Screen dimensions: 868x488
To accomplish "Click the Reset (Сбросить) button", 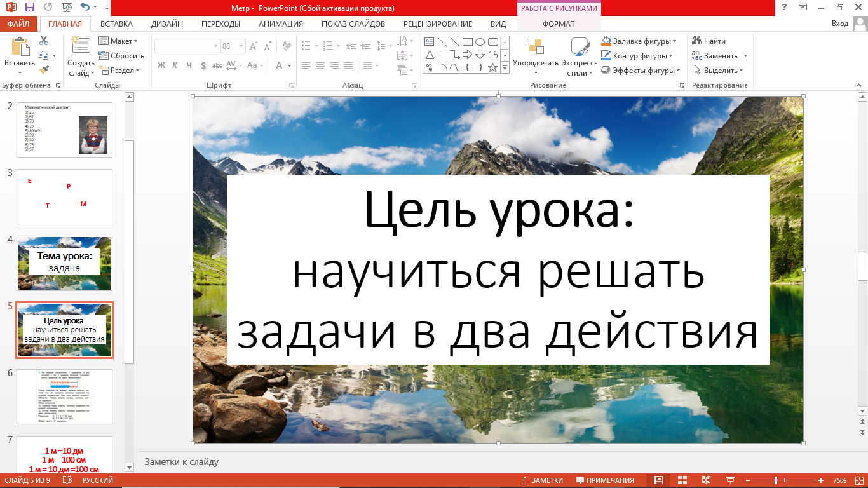I will (121, 56).
